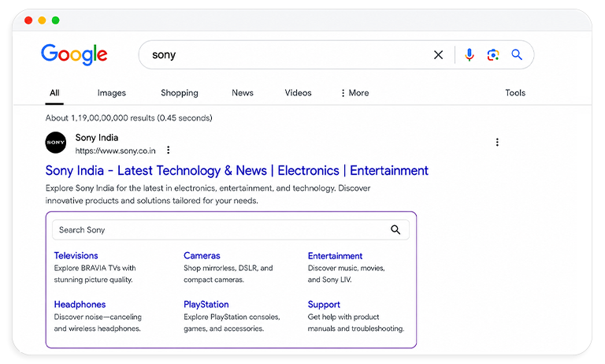
Task: Open the Entertainment sitelink
Action: 335,256
